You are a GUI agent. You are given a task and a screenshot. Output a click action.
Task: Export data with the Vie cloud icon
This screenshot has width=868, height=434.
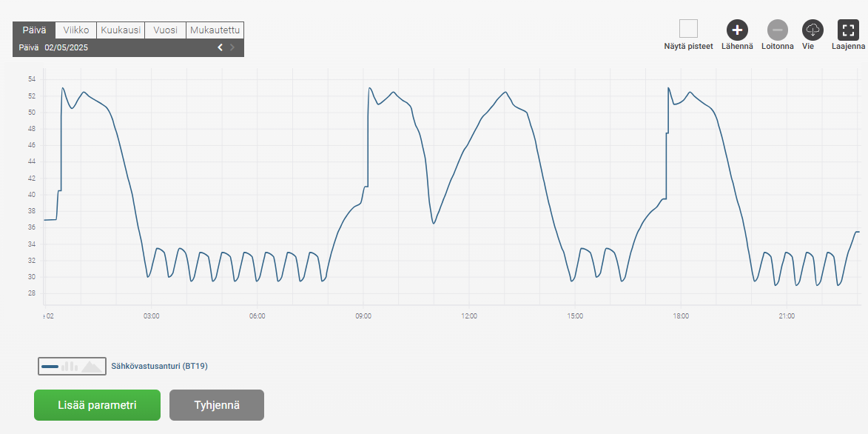click(813, 30)
